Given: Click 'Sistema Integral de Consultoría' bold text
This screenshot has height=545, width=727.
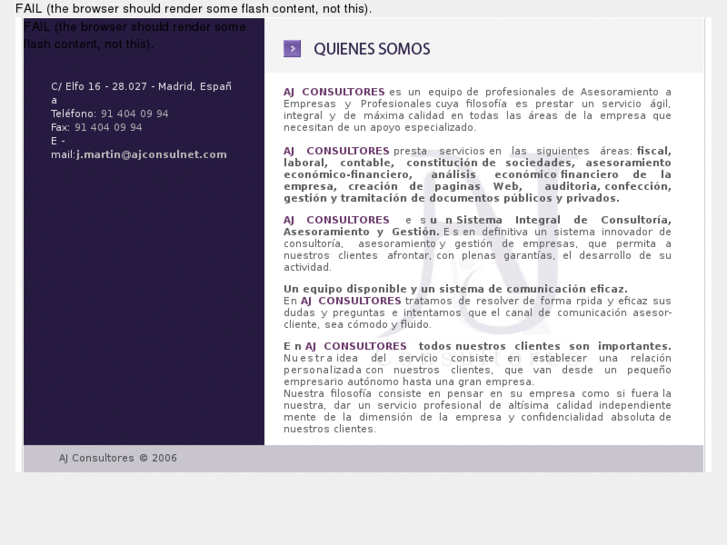Looking at the screenshot, I should pyautogui.click(x=563, y=220).
